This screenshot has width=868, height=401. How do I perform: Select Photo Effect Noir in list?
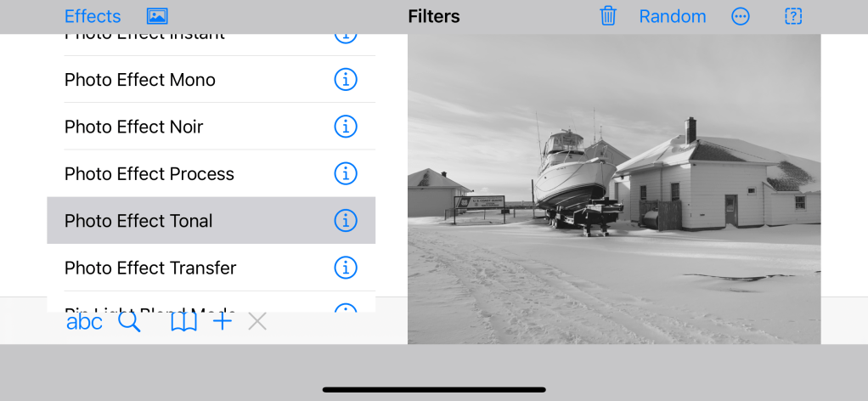[134, 127]
